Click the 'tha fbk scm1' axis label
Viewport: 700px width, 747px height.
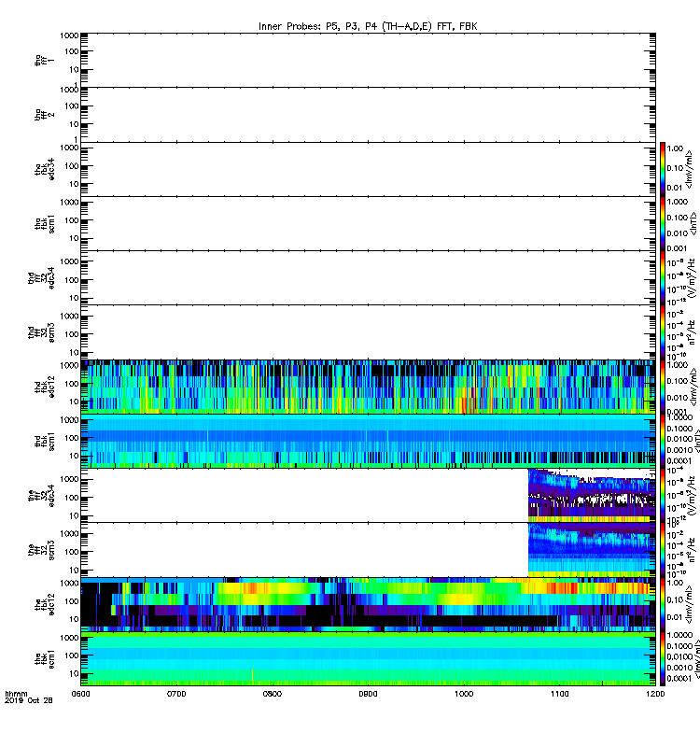(44, 224)
